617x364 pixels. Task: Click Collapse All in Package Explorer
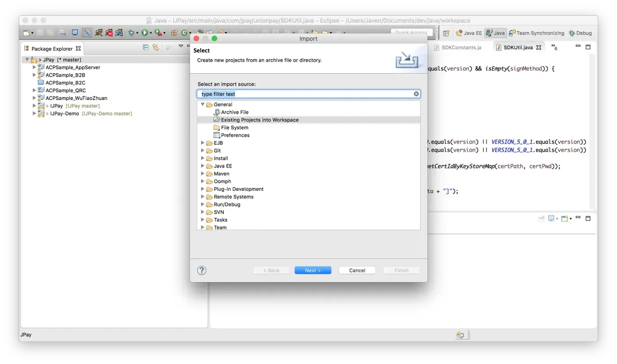click(146, 47)
